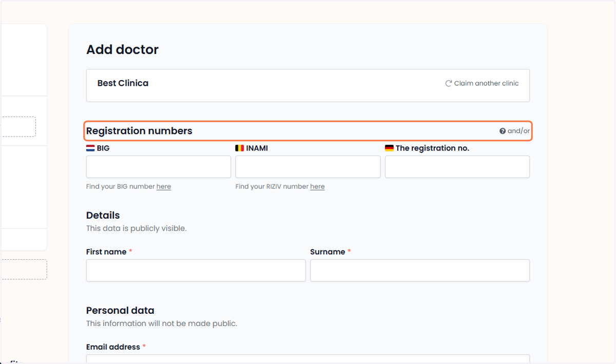Viewport: 616px width, 364px height.
Task: Click the refresh icon beside Claim another clinic
Action: (x=449, y=83)
